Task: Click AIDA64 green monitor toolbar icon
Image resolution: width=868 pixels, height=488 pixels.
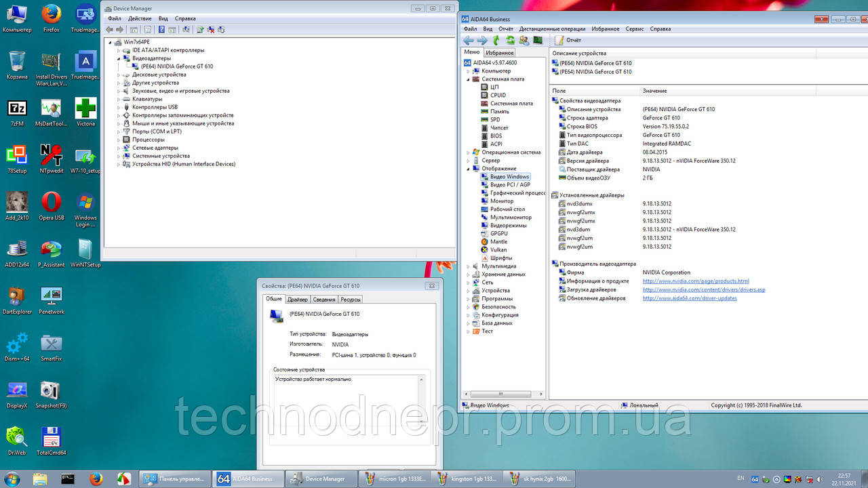Action: tap(538, 41)
